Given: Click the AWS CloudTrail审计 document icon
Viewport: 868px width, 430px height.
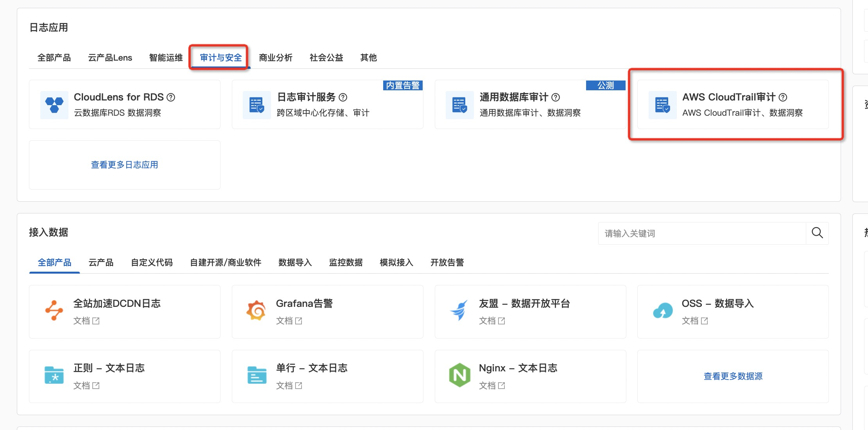Looking at the screenshot, I should (663, 105).
